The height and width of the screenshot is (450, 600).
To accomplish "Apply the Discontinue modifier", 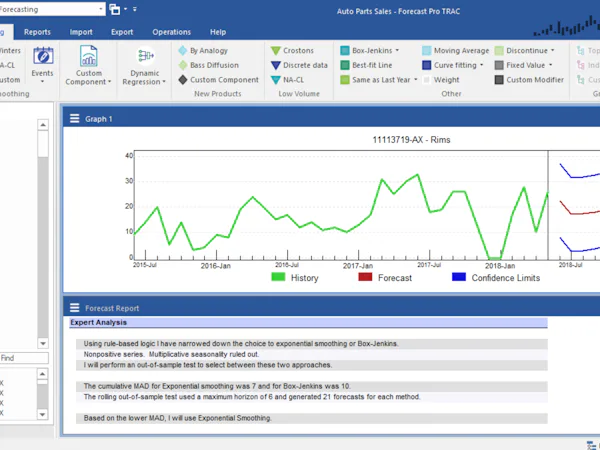I will click(x=521, y=51).
